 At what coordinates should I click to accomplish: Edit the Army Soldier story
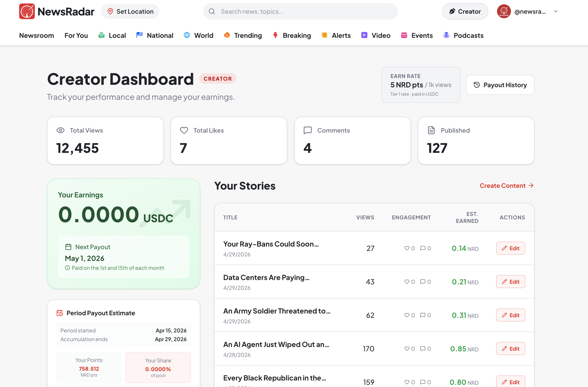pos(511,315)
